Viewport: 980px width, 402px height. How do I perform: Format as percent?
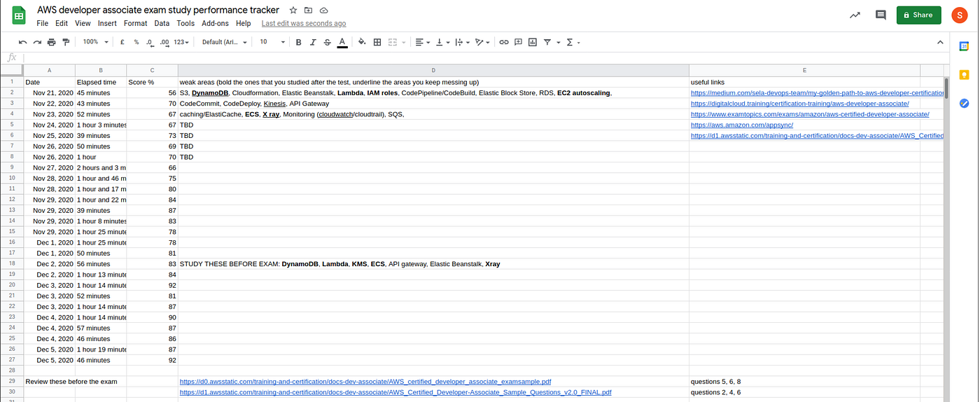136,42
